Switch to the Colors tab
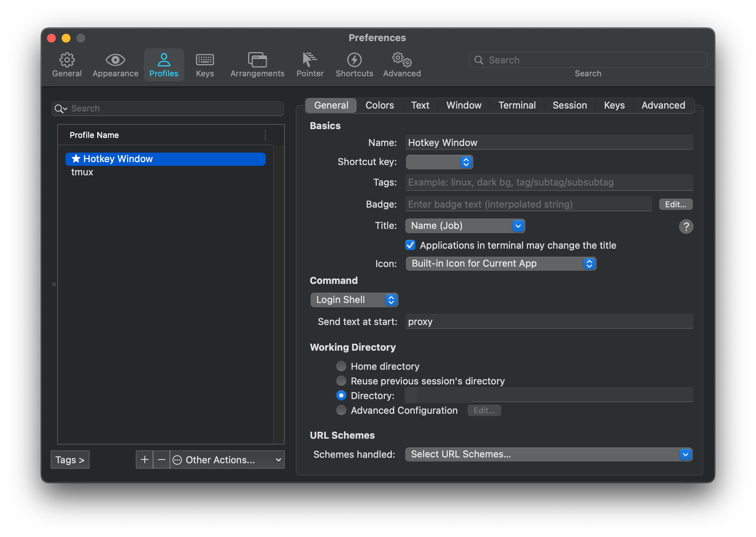 click(x=379, y=106)
